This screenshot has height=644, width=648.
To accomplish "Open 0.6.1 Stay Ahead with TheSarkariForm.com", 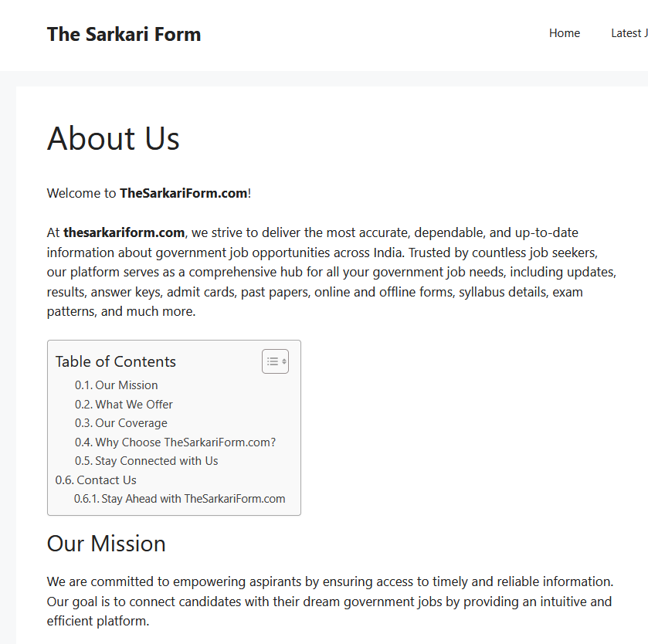I will click(x=179, y=499).
